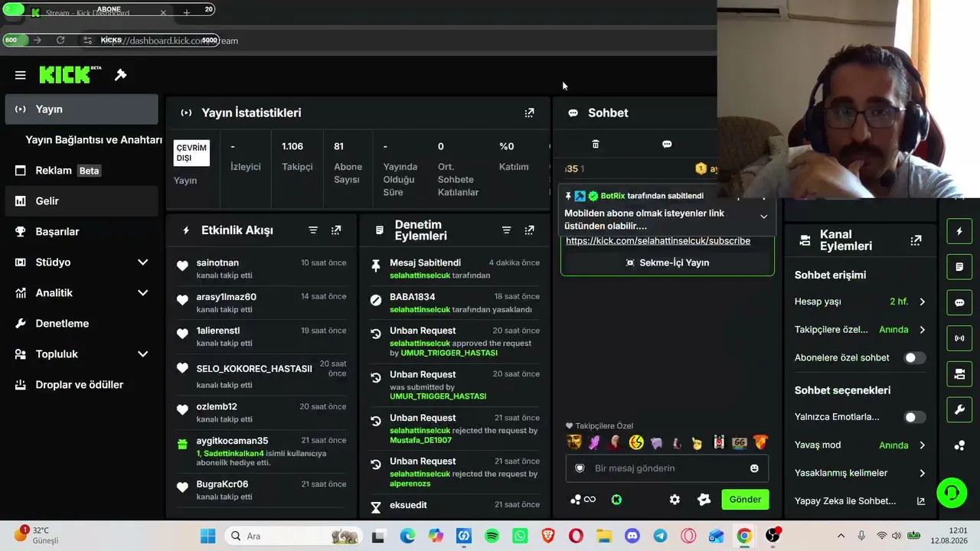Click the Windows taskbar search box
980x551 pixels.
(294, 536)
